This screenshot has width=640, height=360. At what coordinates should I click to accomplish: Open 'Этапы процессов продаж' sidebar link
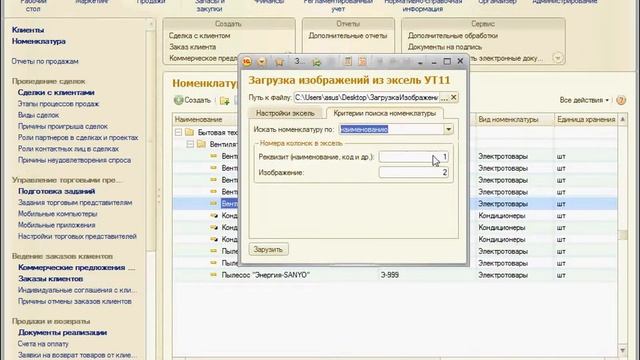click(58, 104)
